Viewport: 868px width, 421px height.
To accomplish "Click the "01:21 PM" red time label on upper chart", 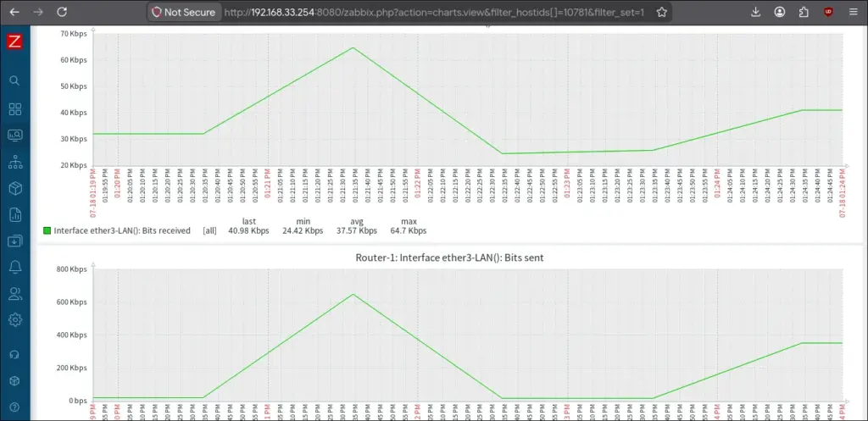I will (269, 185).
